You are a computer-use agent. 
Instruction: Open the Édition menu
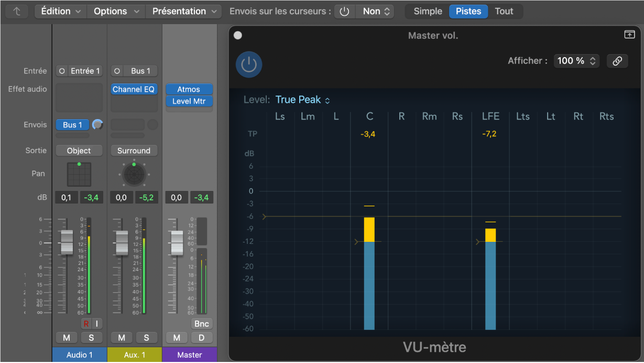coord(61,11)
